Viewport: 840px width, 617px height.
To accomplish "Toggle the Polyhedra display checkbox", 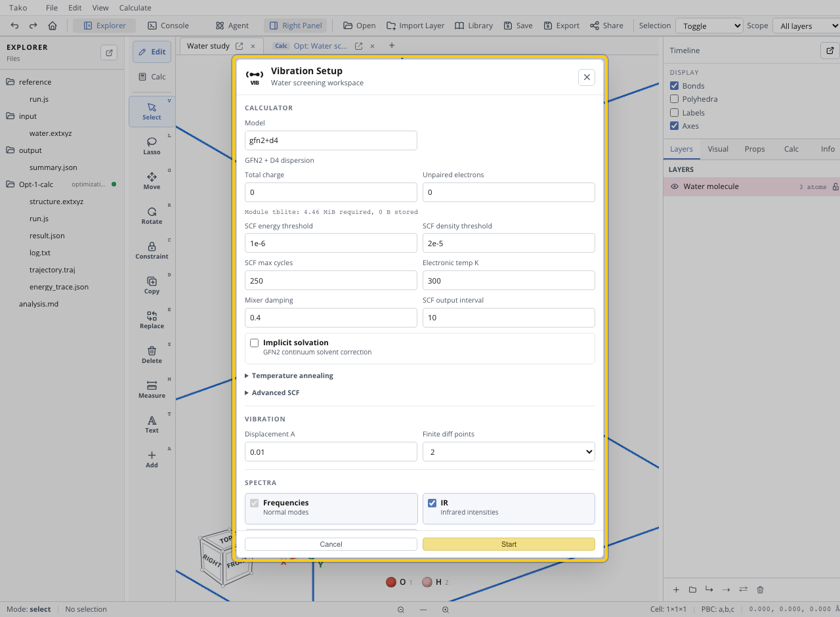I will tap(674, 99).
